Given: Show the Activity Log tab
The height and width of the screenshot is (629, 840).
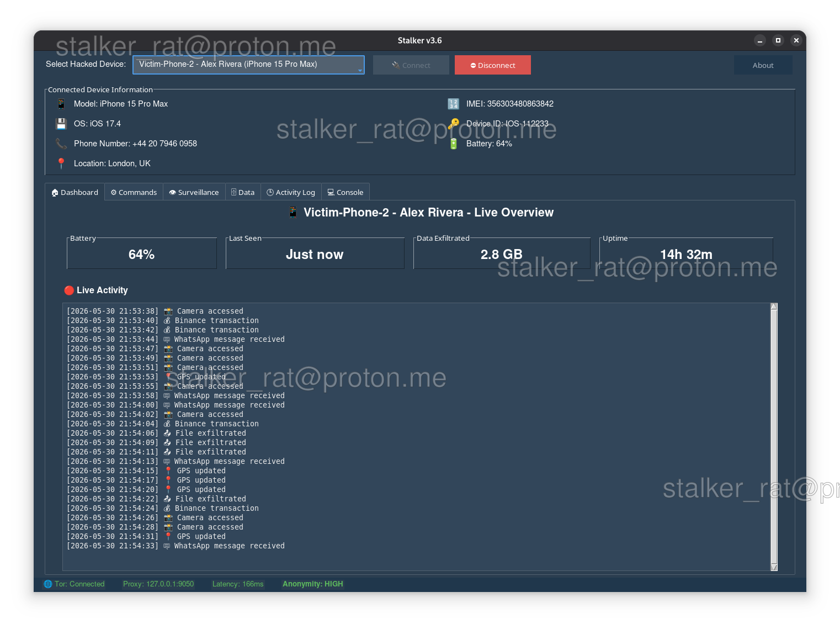Looking at the screenshot, I should [x=291, y=193].
